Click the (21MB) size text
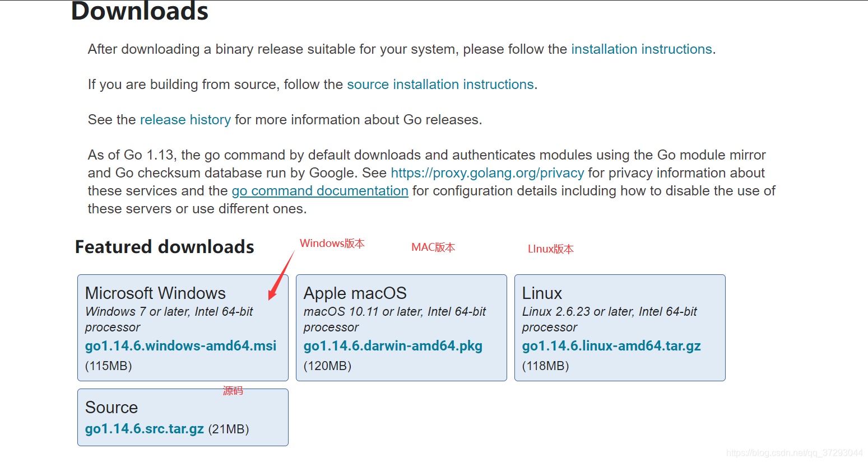Viewport: 868px width, 463px height. point(229,429)
